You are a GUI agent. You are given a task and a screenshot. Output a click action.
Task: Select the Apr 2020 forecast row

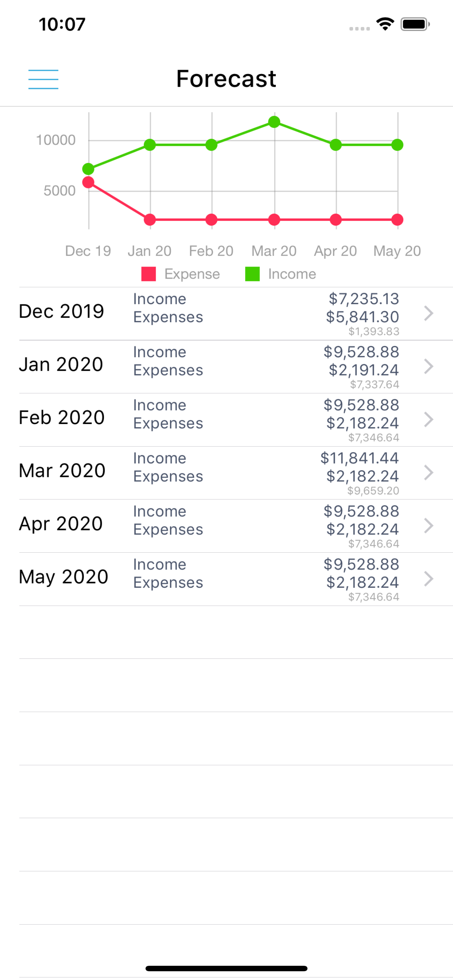tap(226, 526)
